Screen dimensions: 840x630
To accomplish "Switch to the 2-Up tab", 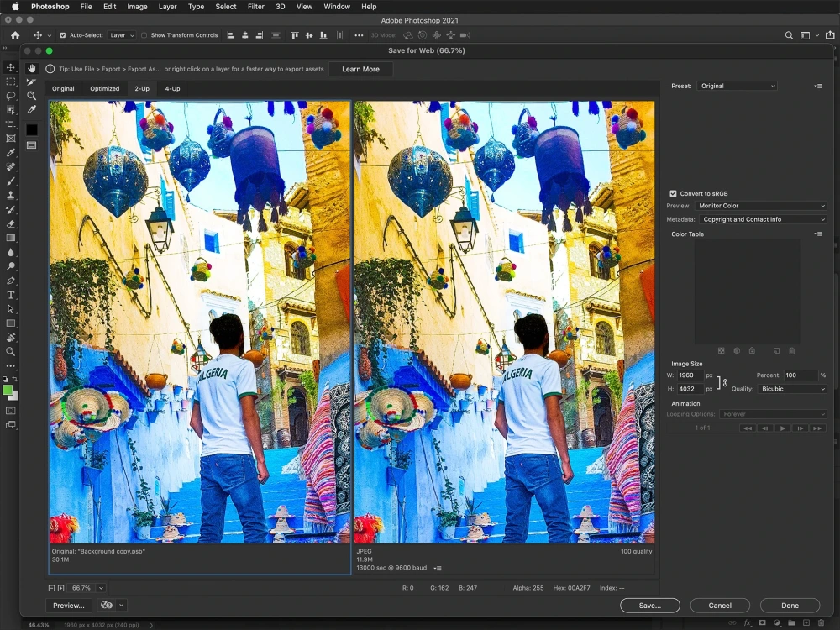I will click(x=142, y=89).
